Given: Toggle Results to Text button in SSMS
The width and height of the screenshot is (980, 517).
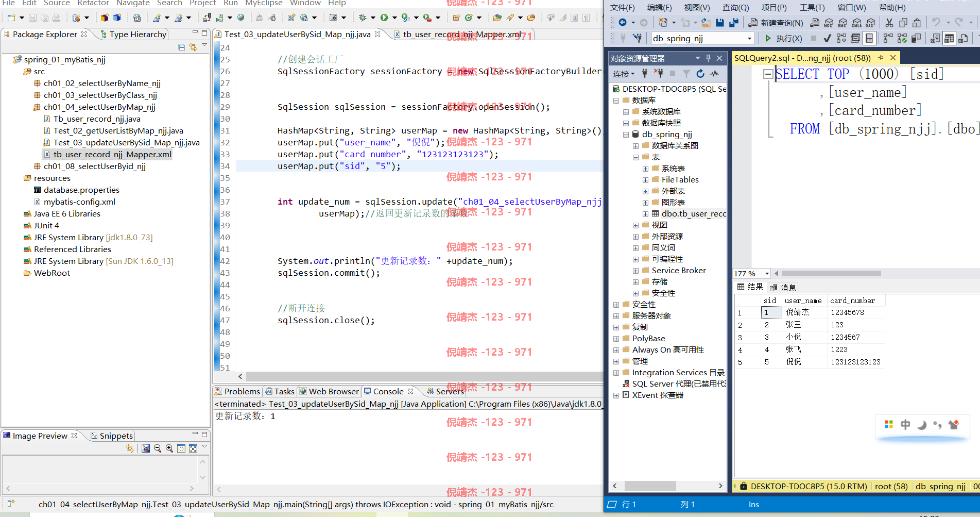Looking at the screenshot, I should [935, 38].
